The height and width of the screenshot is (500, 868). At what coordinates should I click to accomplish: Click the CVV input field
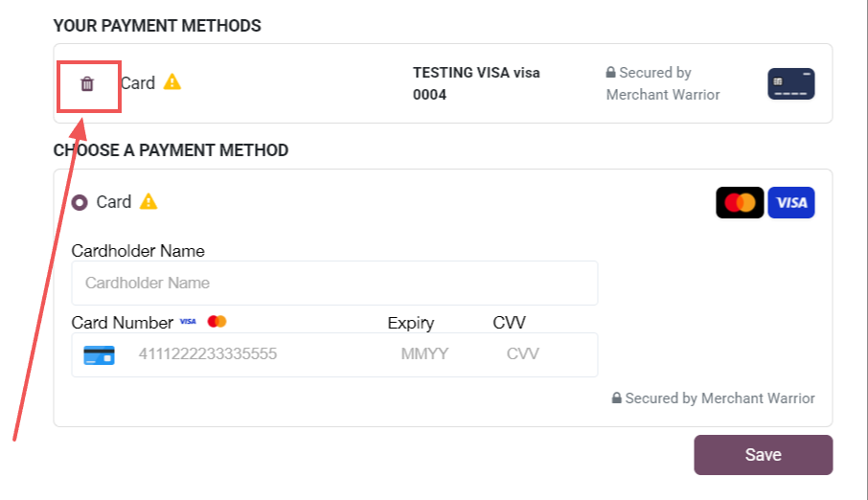(x=523, y=354)
